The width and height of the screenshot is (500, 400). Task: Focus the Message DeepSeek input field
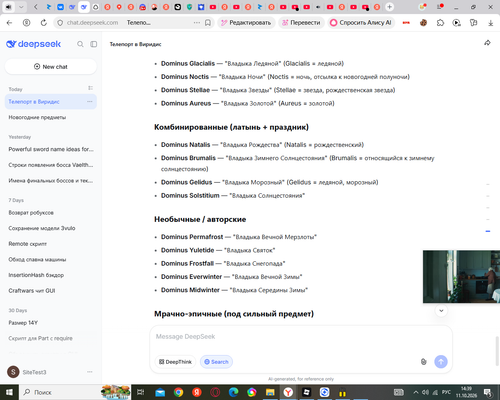point(301,337)
